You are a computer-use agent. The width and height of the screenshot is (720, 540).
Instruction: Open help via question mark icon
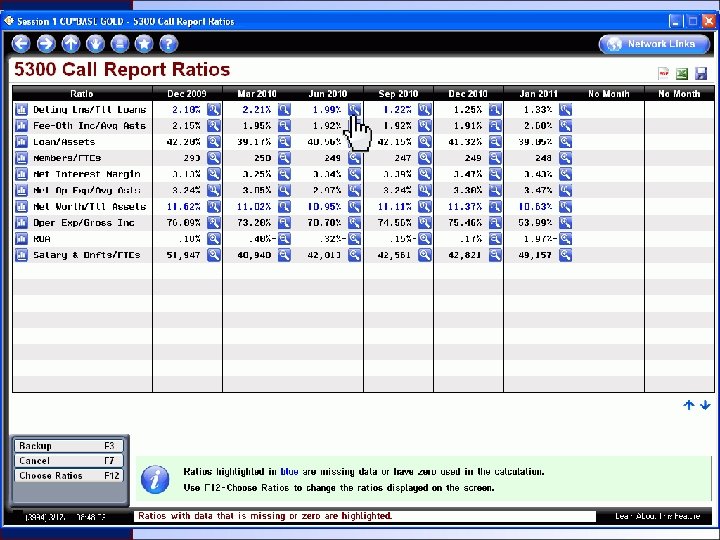click(169, 44)
